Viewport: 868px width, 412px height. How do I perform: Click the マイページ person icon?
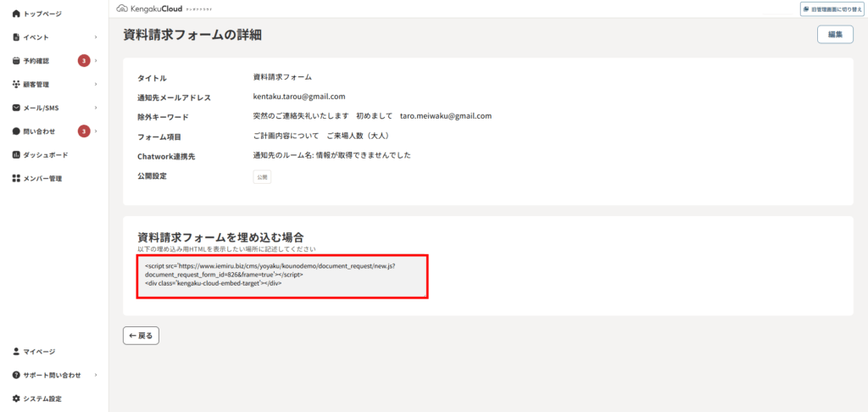16,351
